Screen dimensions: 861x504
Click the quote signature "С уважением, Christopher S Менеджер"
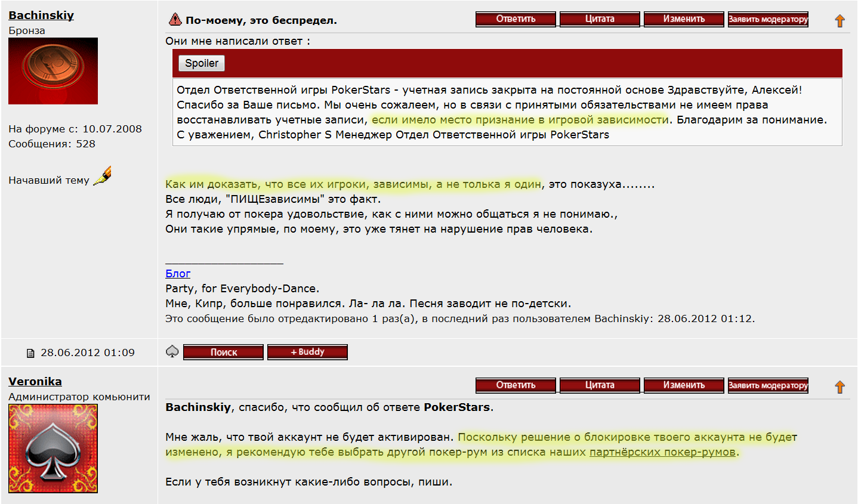[x=292, y=135]
